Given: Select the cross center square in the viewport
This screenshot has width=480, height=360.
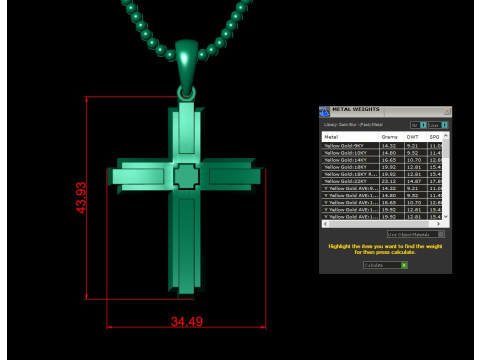Looking at the screenshot, I should [x=186, y=176].
